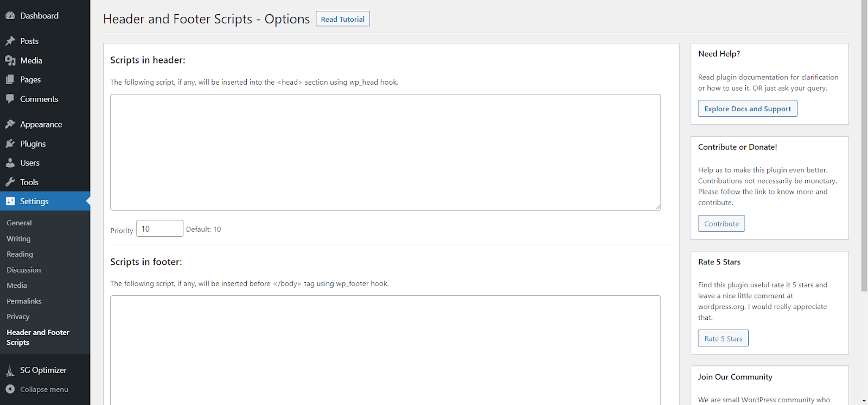868x405 pixels.
Task: Click the Collapse menu label
Action: (44, 389)
